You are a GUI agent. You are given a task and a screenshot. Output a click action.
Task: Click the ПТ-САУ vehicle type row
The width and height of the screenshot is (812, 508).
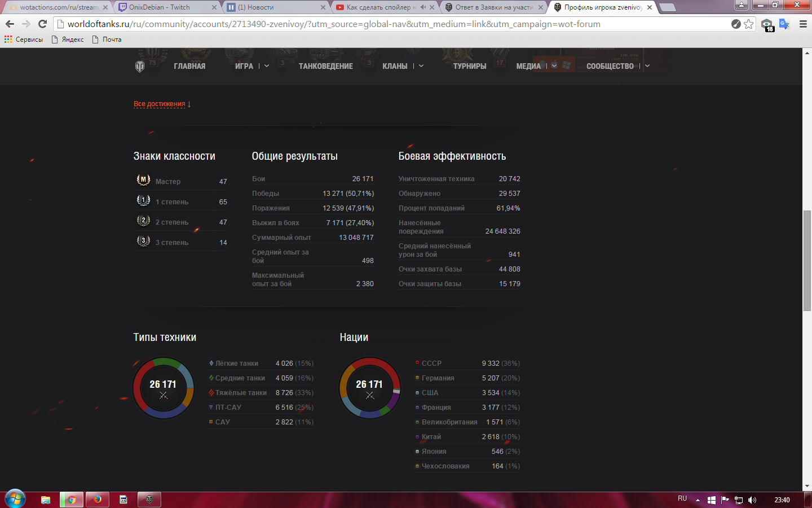point(261,408)
